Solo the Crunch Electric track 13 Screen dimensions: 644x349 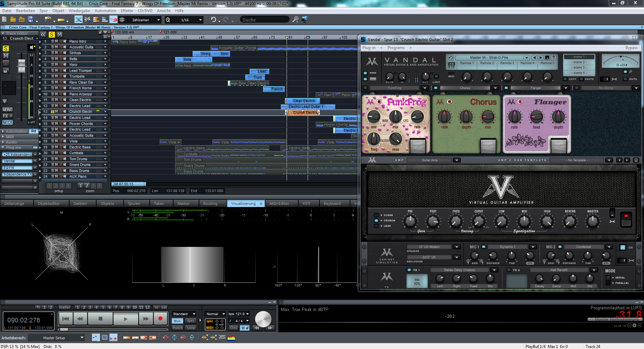[52, 112]
